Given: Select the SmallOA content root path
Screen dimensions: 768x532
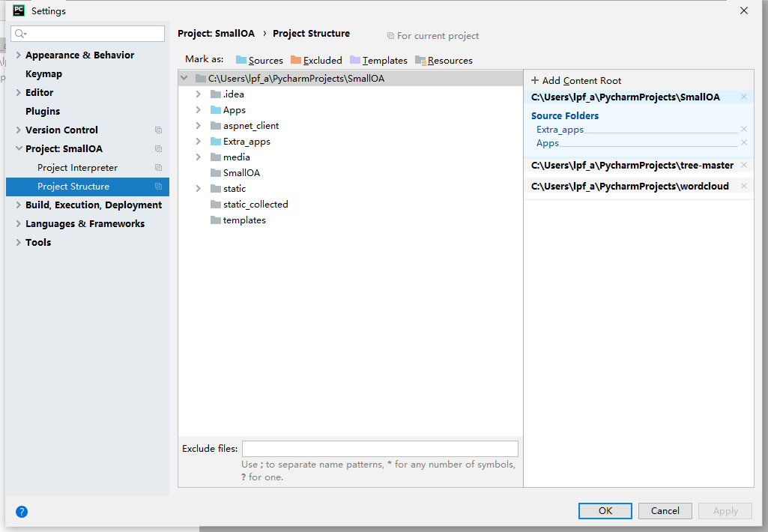Looking at the screenshot, I should point(626,97).
